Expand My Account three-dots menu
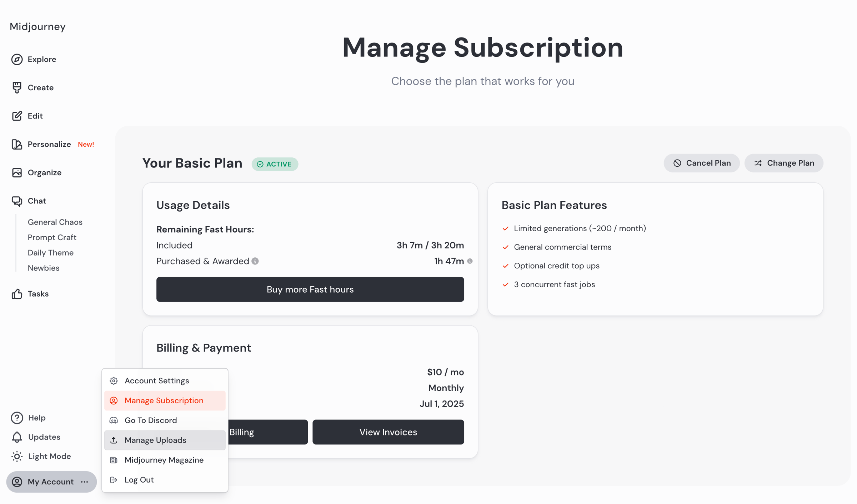 click(85, 482)
